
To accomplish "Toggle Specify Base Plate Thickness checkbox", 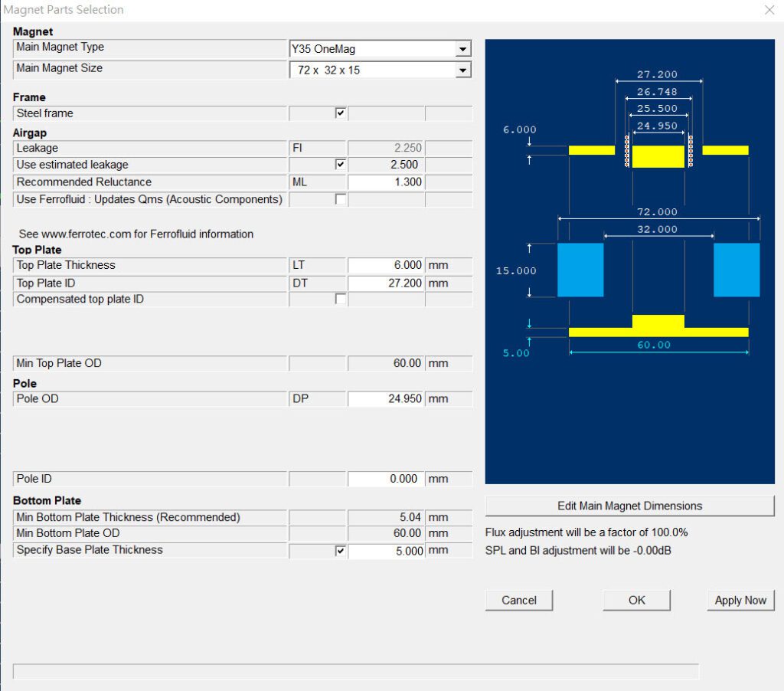I will coord(341,551).
